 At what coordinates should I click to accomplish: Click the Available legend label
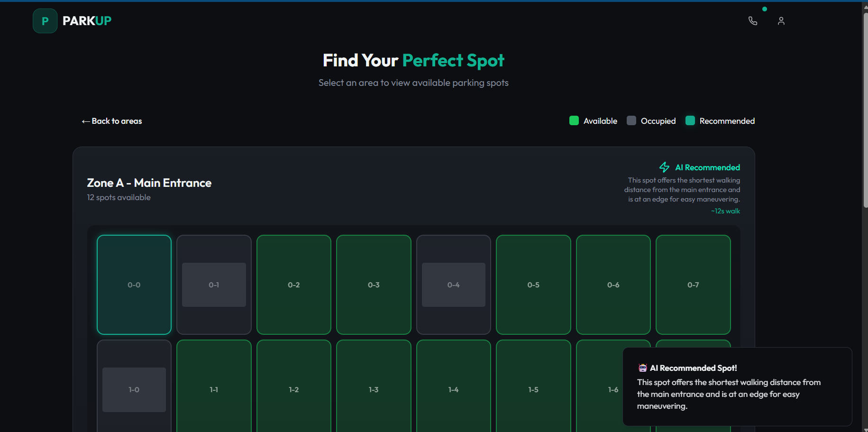tap(600, 121)
